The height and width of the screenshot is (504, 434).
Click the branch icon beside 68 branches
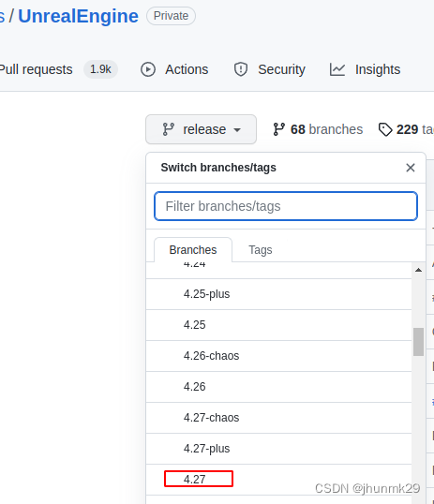tap(278, 129)
